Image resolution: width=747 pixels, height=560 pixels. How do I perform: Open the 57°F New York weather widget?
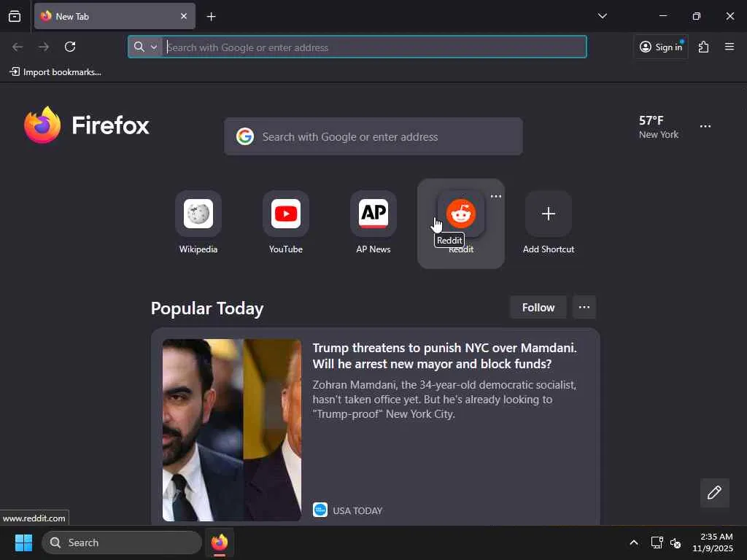(x=659, y=127)
